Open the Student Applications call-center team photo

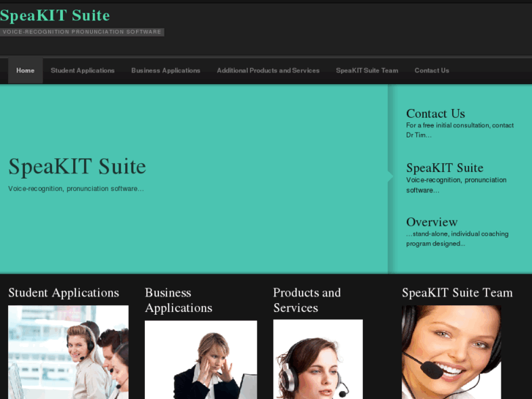tap(68, 352)
